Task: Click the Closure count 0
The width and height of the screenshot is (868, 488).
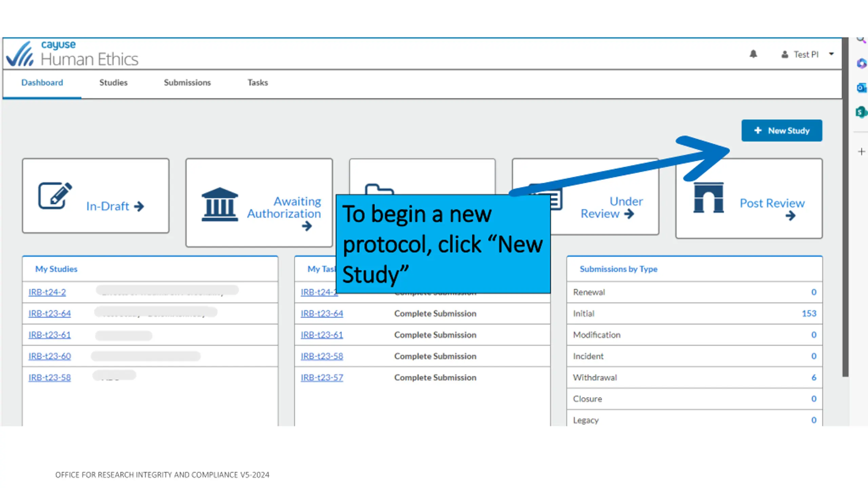Action: 814,399
